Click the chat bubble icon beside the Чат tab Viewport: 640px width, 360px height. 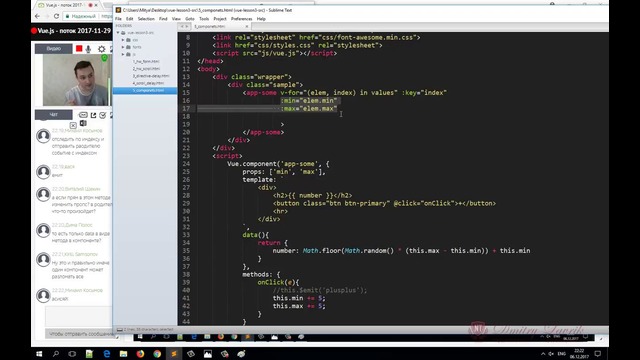(x=83, y=115)
